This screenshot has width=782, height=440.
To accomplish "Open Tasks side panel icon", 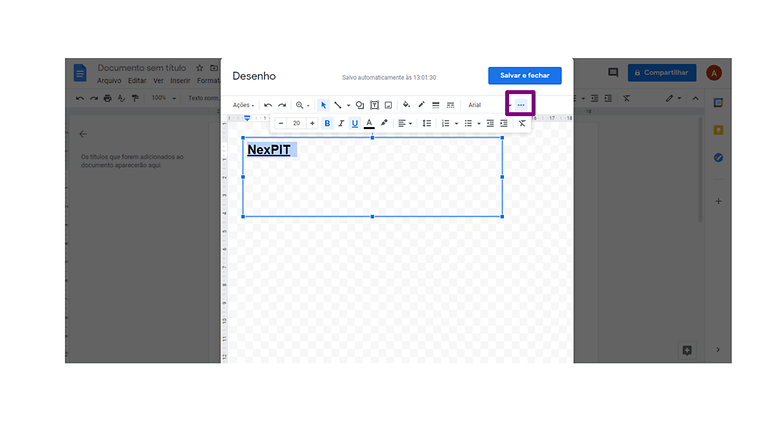I will [x=718, y=158].
